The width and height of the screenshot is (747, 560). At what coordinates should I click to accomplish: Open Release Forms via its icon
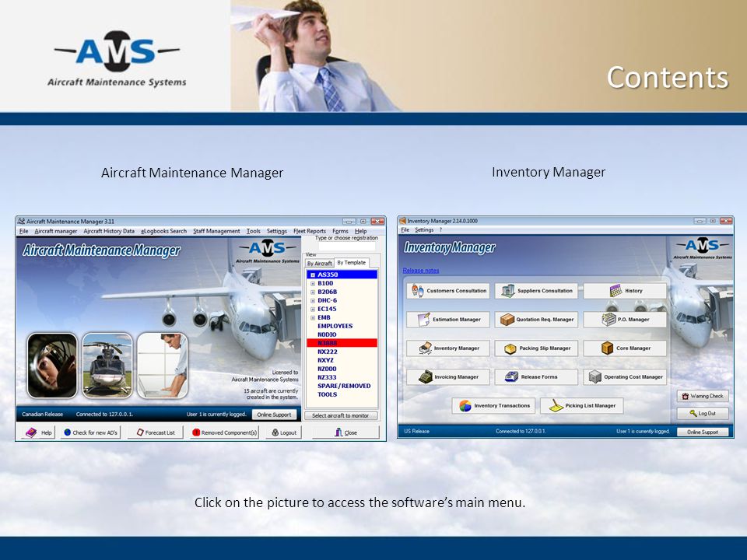click(512, 376)
